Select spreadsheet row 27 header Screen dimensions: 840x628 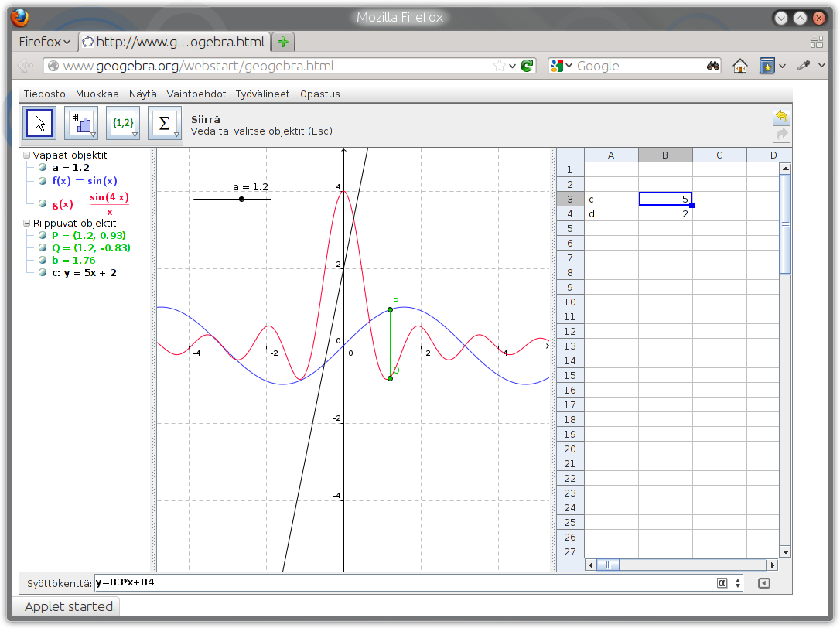[570, 552]
